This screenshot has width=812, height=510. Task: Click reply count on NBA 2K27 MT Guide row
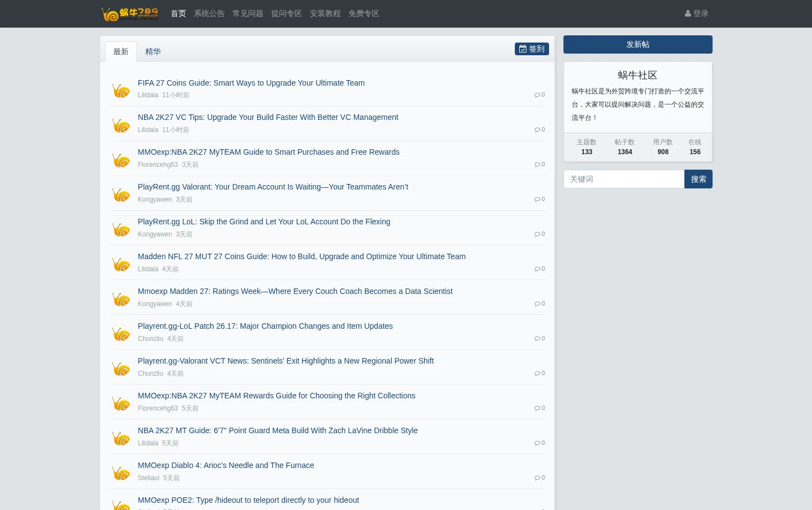point(540,443)
